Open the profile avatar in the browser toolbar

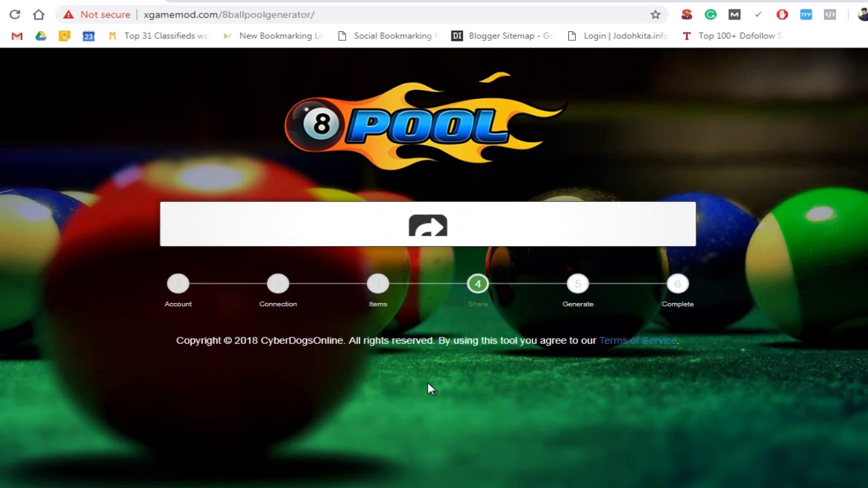coord(863,14)
